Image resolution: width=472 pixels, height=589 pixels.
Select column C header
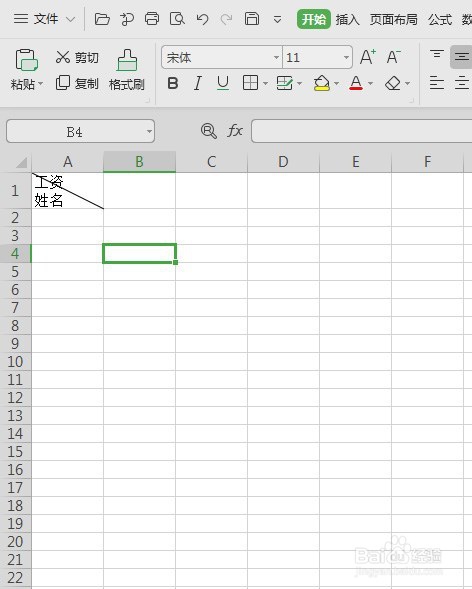[x=211, y=162]
